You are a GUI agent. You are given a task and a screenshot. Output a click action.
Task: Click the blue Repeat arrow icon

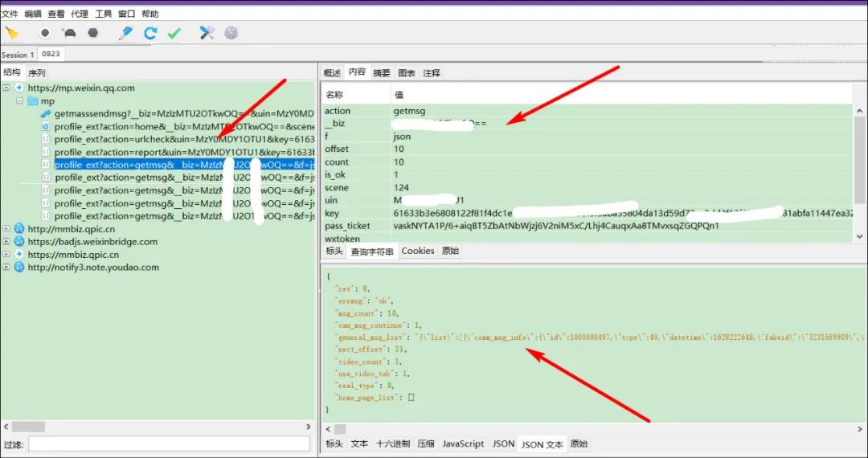[x=150, y=33]
